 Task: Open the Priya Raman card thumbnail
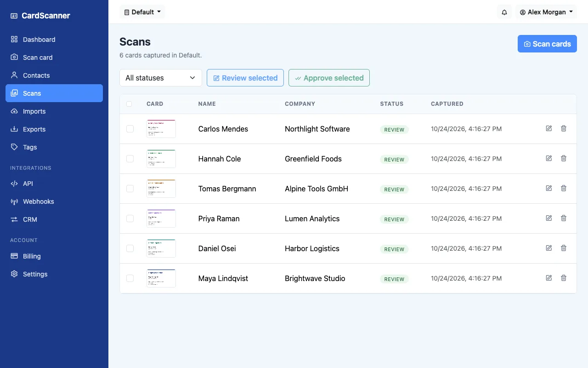(161, 218)
